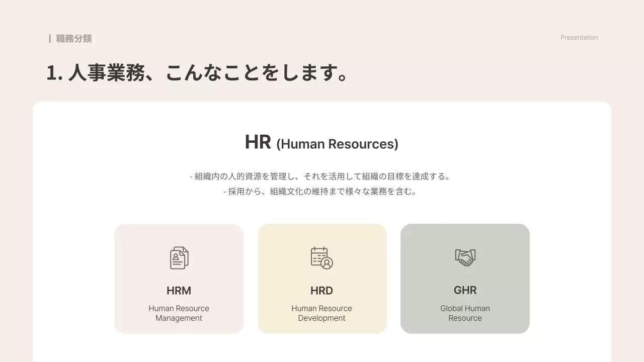Click the Human Resource Development caption
The width and height of the screenshot is (644, 362).
tap(321, 313)
